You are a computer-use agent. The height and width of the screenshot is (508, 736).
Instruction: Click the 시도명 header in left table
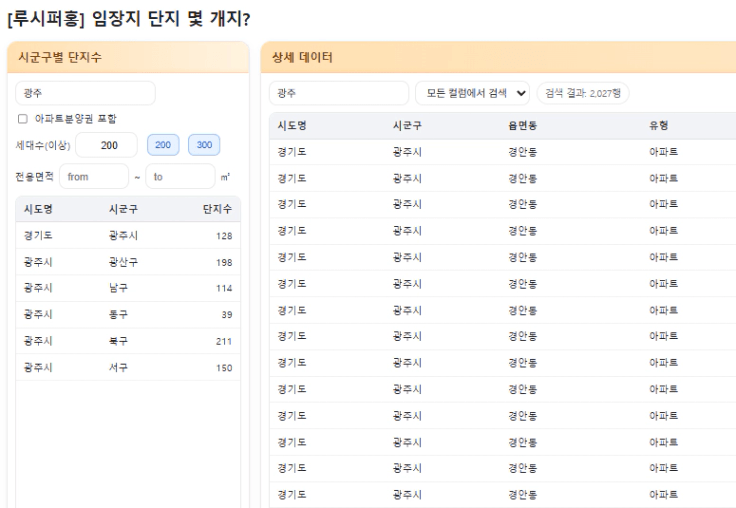click(x=38, y=209)
